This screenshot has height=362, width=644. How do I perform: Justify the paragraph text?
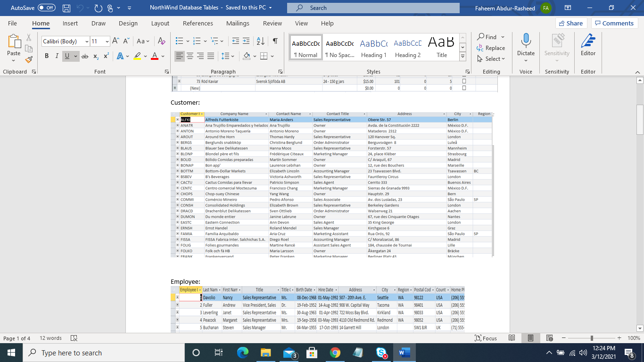[x=211, y=56]
